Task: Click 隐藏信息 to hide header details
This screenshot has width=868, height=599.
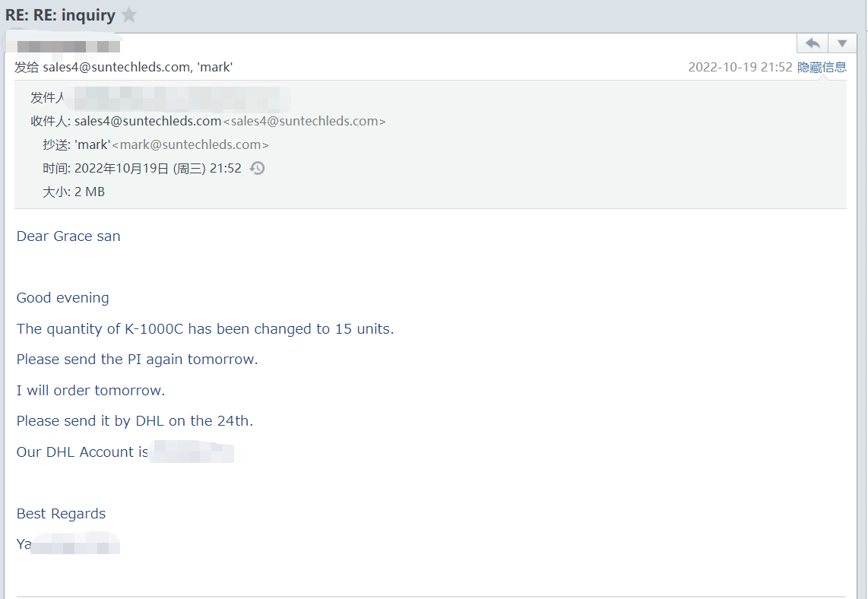Action: (822, 67)
